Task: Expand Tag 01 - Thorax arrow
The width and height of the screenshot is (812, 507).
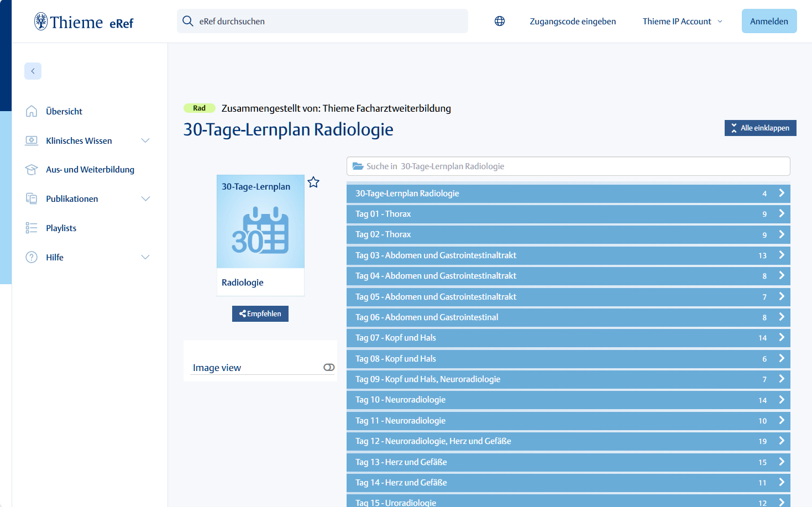Action: [x=782, y=213]
